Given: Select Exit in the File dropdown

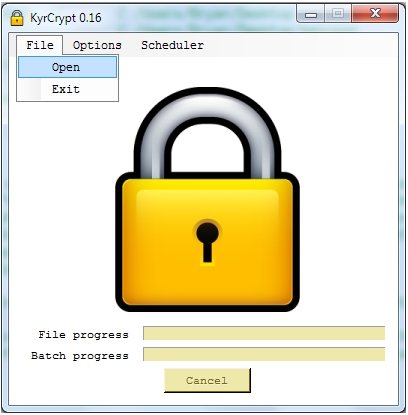Looking at the screenshot, I should 68,89.
